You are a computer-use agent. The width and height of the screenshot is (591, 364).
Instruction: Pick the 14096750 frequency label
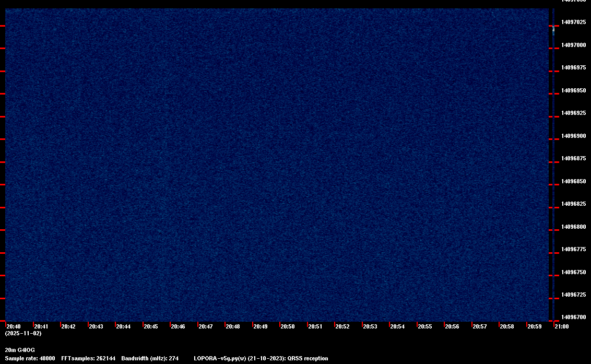pos(574,272)
